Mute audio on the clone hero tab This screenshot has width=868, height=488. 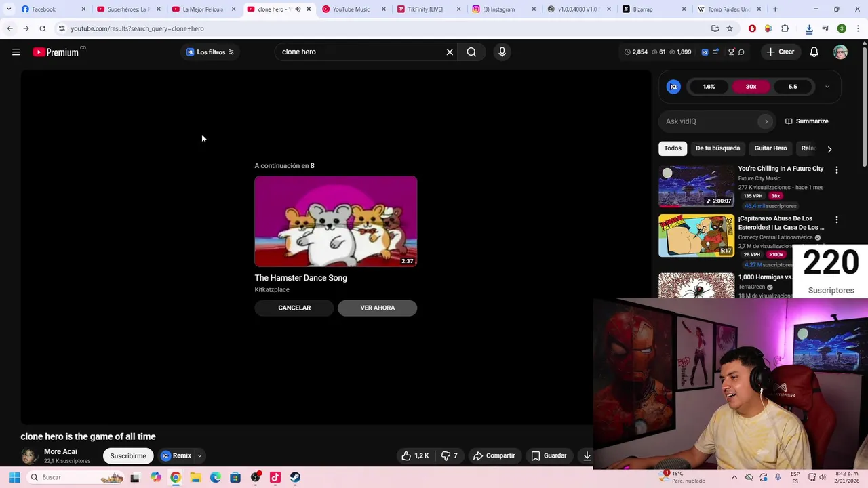click(298, 9)
